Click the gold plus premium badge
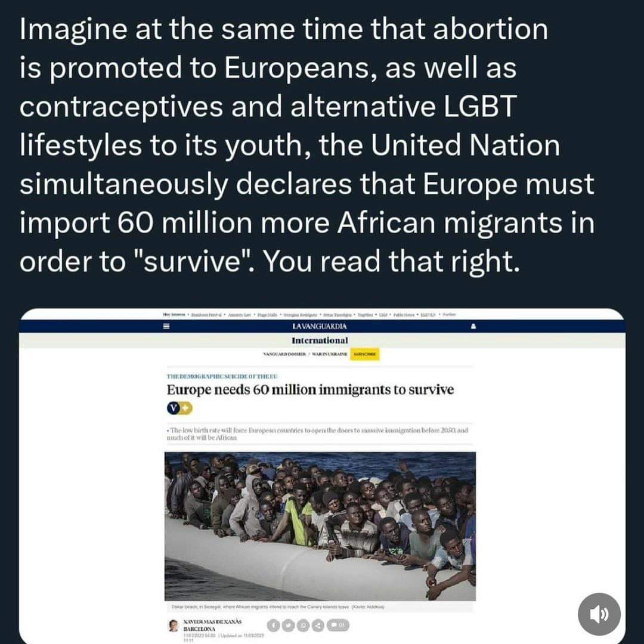This screenshot has height=644, width=644. coord(187,409)
